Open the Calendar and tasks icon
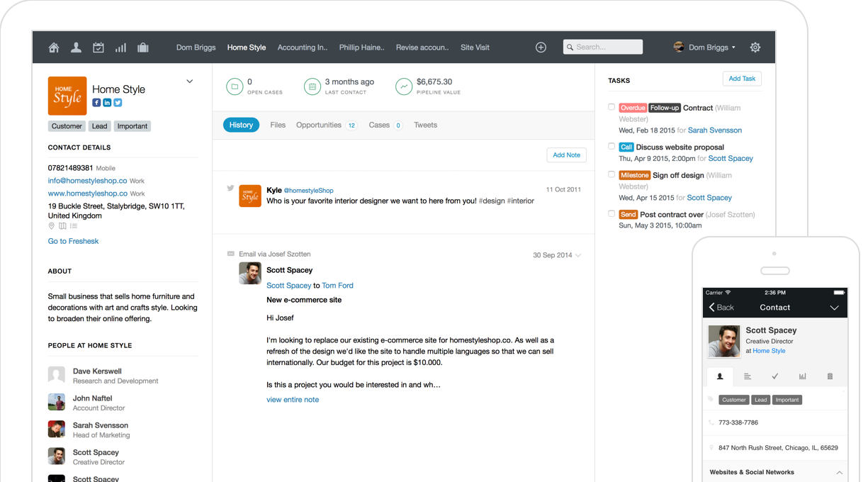868x482 pixels. point(98,47)
